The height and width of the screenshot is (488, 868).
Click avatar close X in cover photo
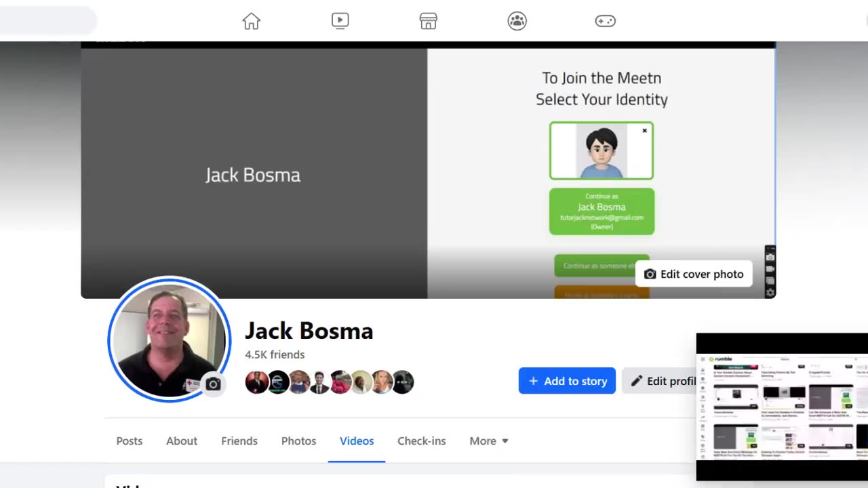[x=644, y=131]
